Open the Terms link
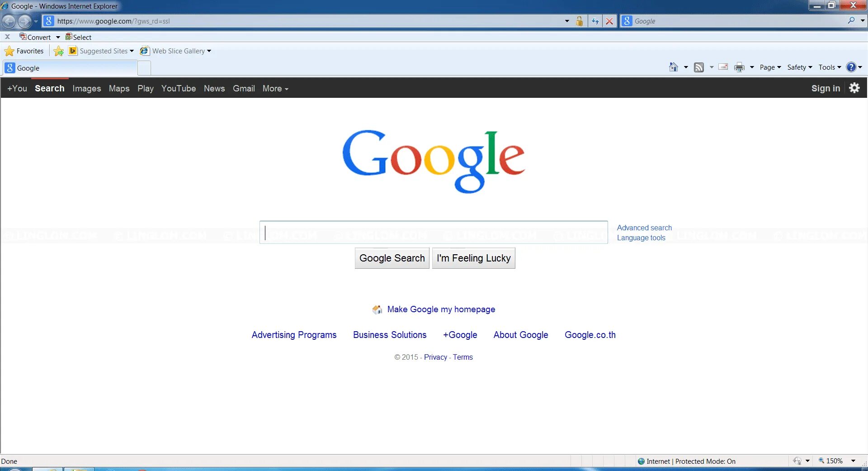868x471 pixels. [463, 357]
